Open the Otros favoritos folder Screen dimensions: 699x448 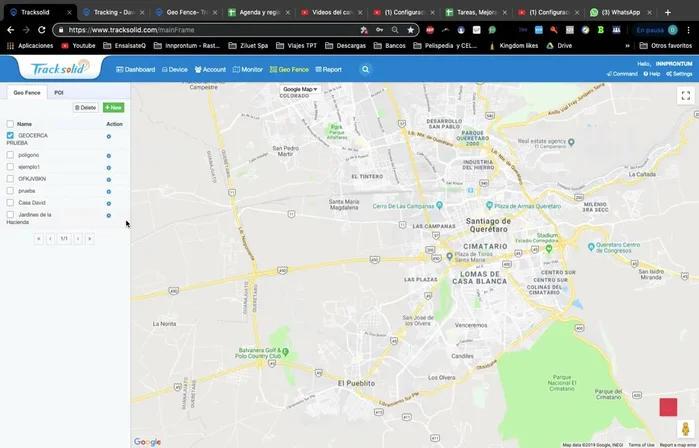pyautogui.click(x=666, y=45)
